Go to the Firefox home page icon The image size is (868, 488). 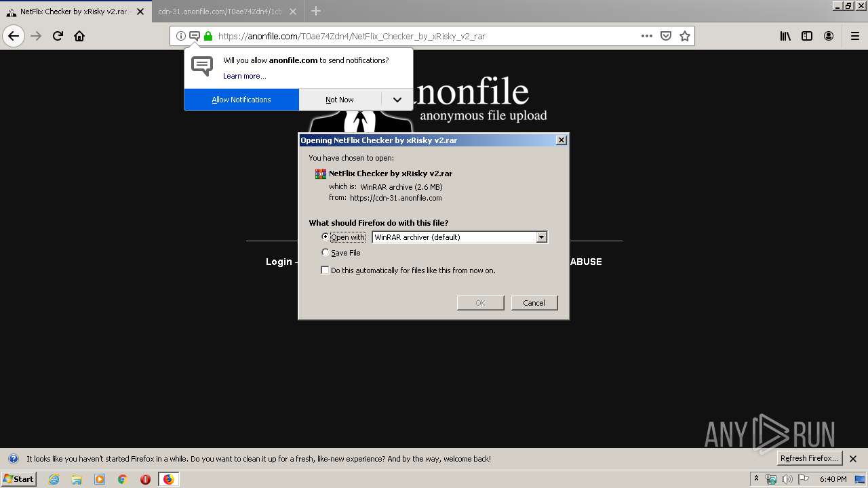click(x=79, y=36)
